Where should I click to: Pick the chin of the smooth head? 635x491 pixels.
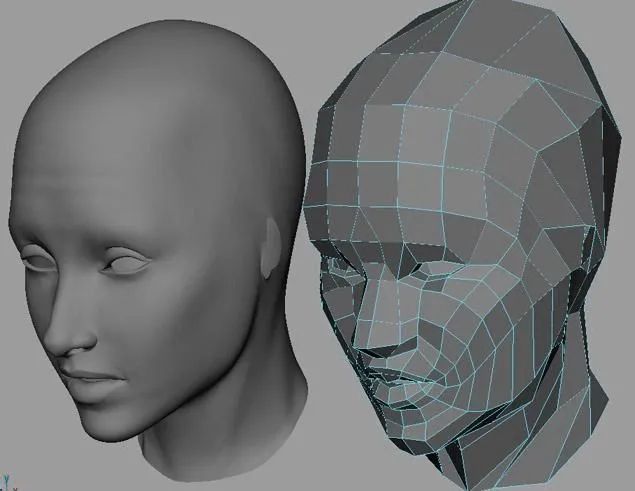tap(105, 423)
